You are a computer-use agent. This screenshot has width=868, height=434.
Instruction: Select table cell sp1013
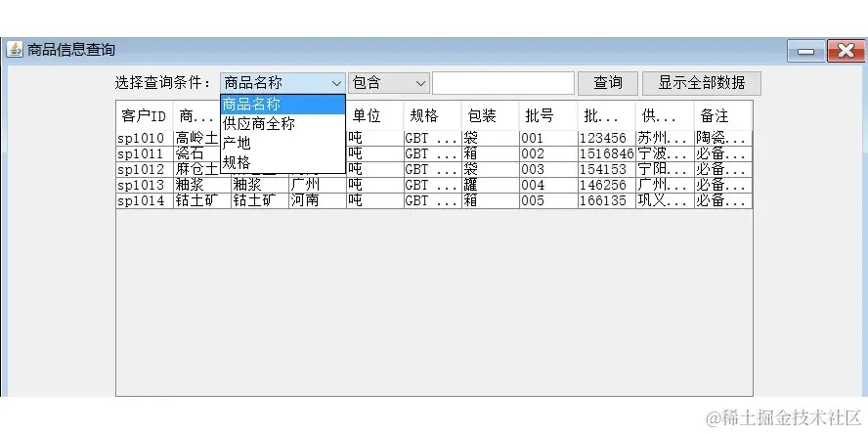[x=145, y=185]
